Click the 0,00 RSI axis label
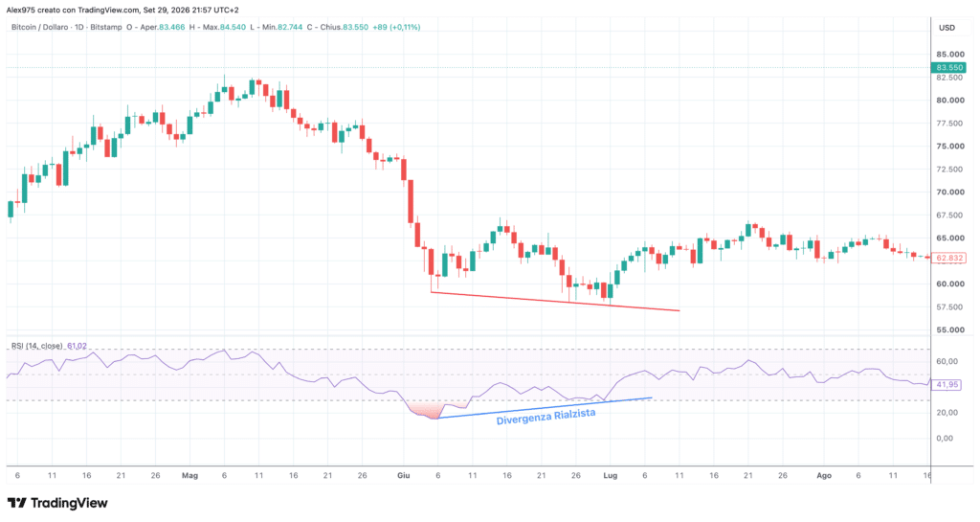Image resolution: width=980 pixels, height=522 pixels. tap(945, 439)
